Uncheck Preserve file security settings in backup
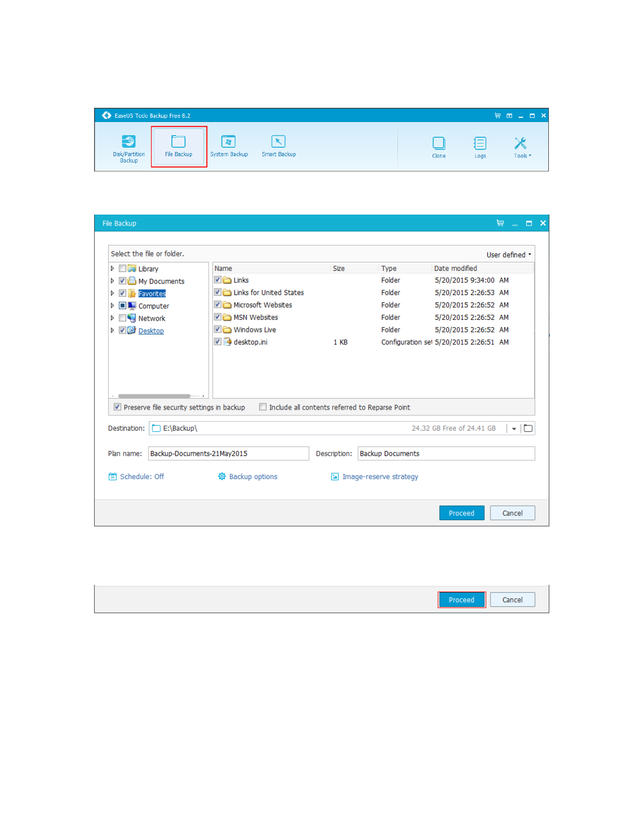The height and width of the screenshot is (832, 644). tap(118, 407)
